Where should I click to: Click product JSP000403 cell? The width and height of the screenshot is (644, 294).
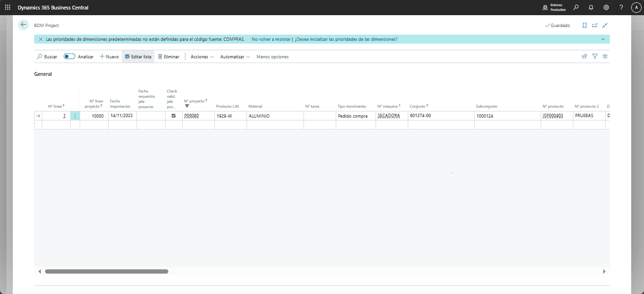click(557, 116)
